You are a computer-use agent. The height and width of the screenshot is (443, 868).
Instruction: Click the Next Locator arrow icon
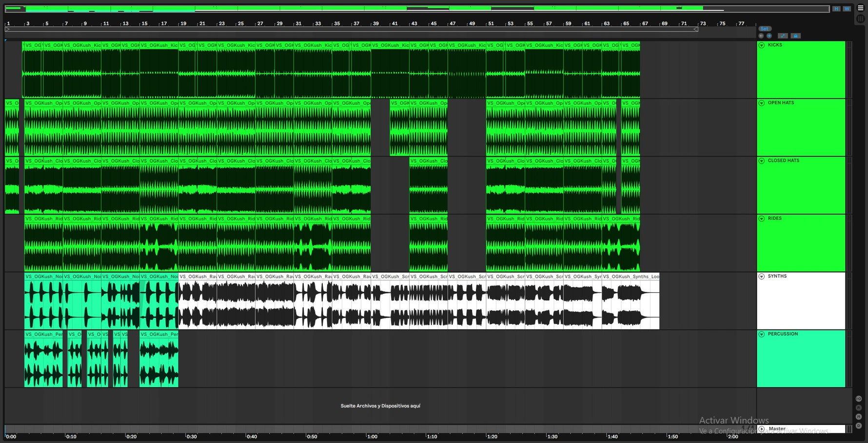click(x=769, y=36)
